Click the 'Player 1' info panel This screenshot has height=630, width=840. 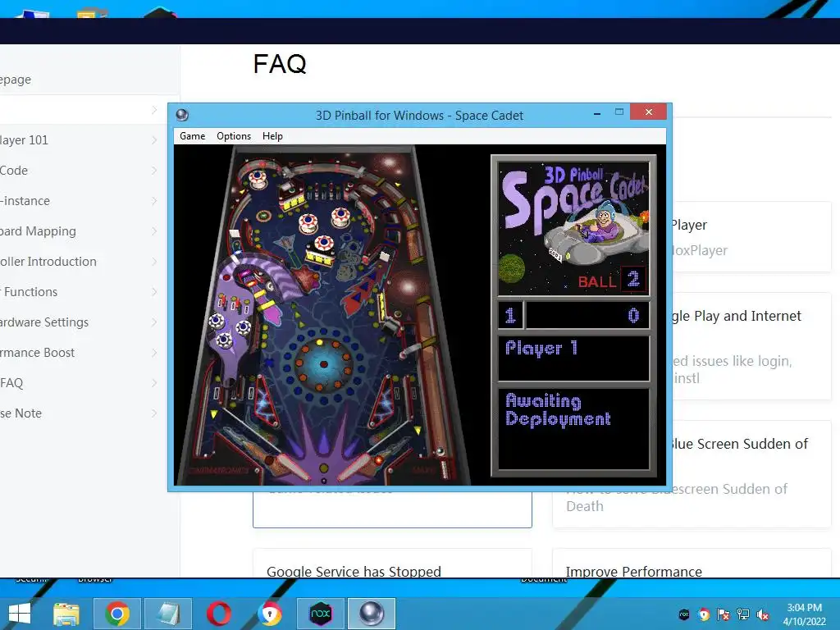click(573, 358)
